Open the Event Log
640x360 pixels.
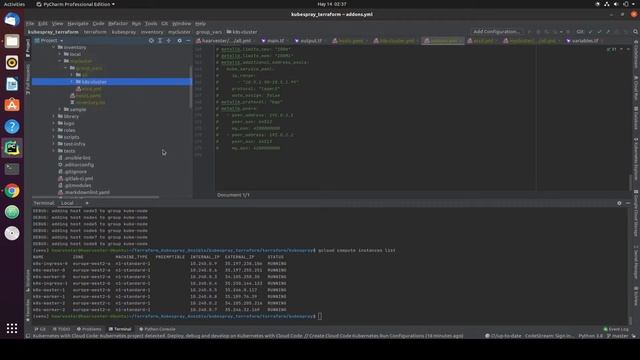(616, 329)
